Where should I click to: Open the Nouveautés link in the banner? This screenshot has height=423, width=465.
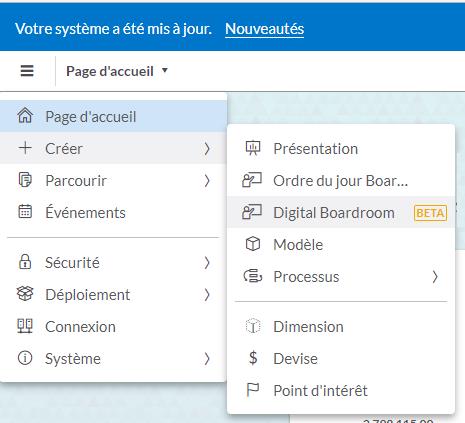click(264, 29)
